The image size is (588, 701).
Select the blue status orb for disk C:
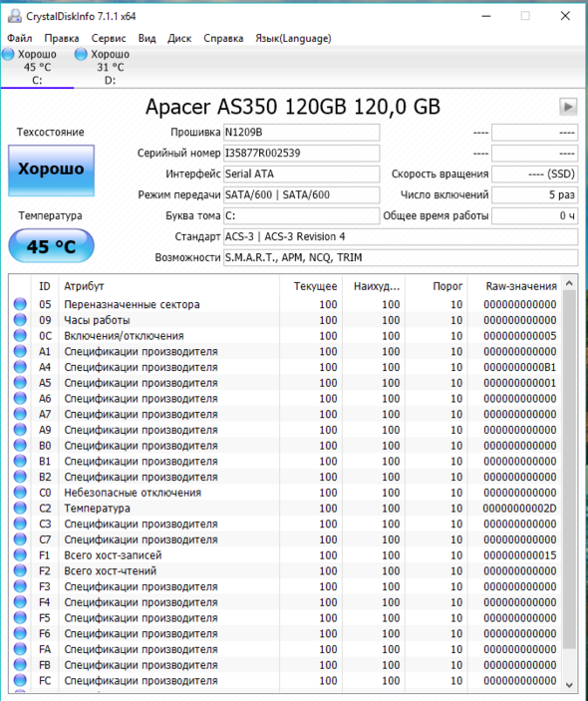[8, 54]
